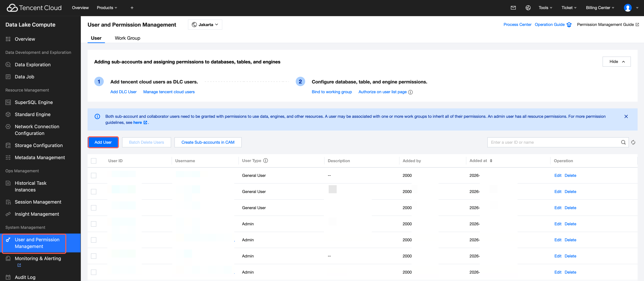The height and width of the screenshot is (281, 644).
Task: Expand the Products menu
Action: click(107, 8)
